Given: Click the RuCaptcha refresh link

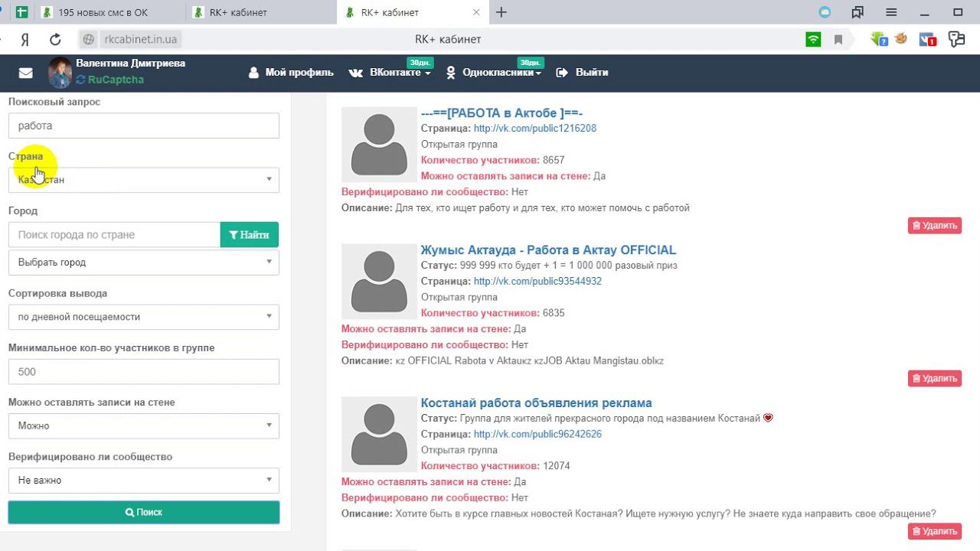Looking at the screenshot, I should click(109, 80).
